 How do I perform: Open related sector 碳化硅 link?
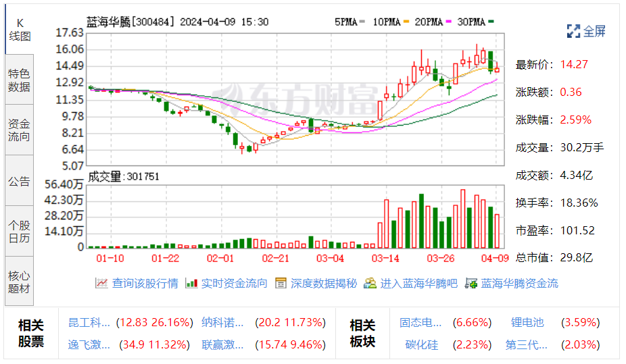pyautogui.click(x=422, y=344)
